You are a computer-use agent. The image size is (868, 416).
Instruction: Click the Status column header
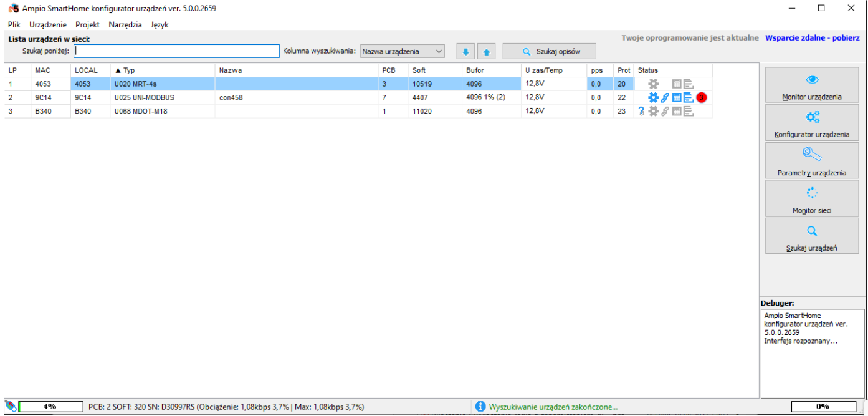673,70
